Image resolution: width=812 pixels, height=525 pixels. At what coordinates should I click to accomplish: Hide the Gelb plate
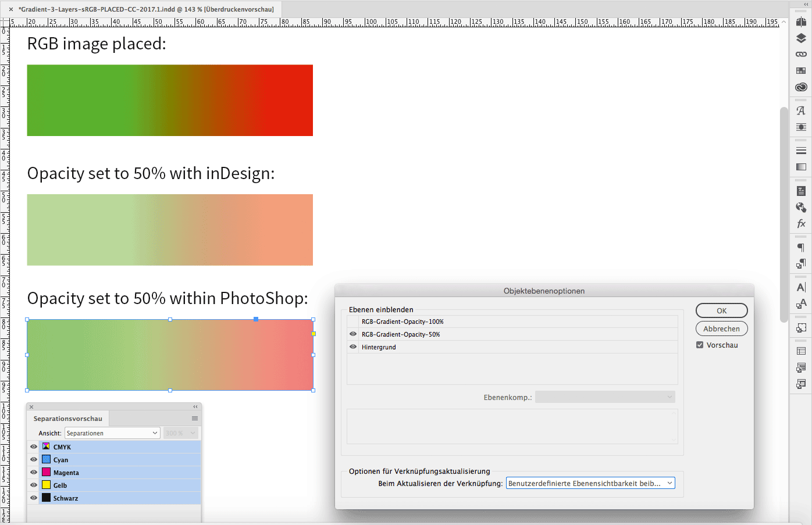coord(34,485)
